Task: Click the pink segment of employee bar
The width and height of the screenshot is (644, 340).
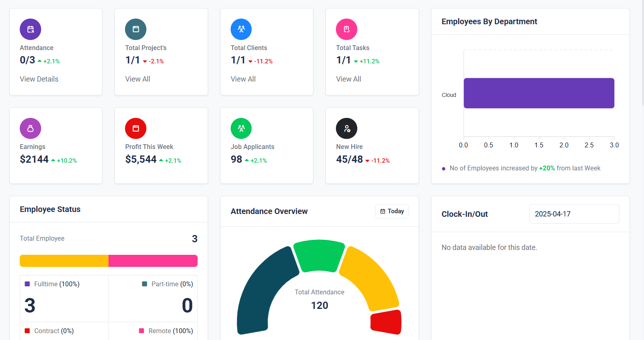Action: (x=153, y=261)
